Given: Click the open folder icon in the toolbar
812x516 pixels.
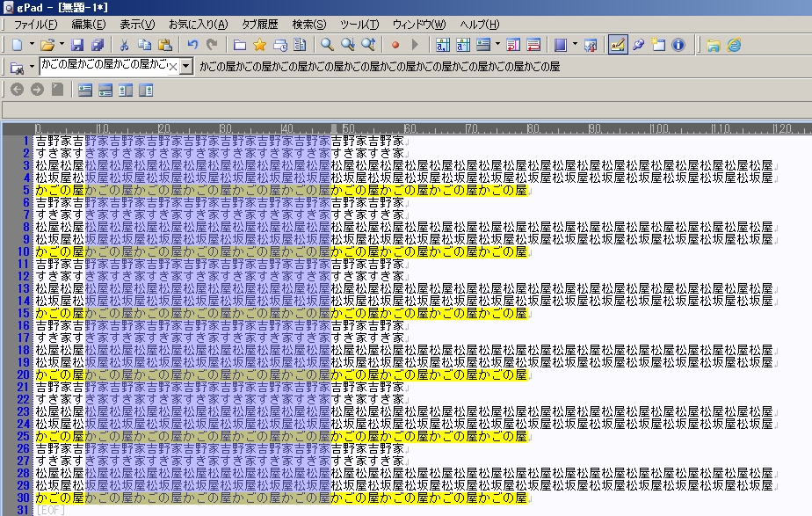Looking at the screenshot, I should (x=47, y=45).
